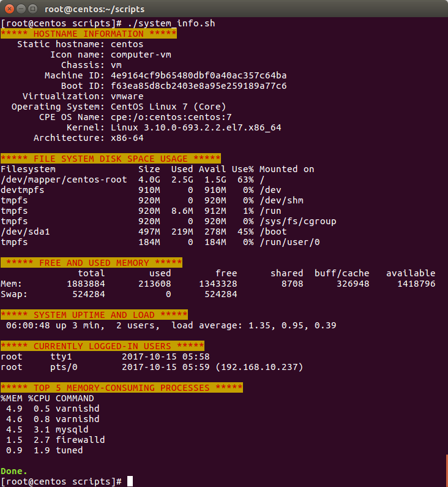This screenshot has height=487, width=448.
Task: Click the Boot ID hash value
Action: pyautogui.click(x=198, y=86)
